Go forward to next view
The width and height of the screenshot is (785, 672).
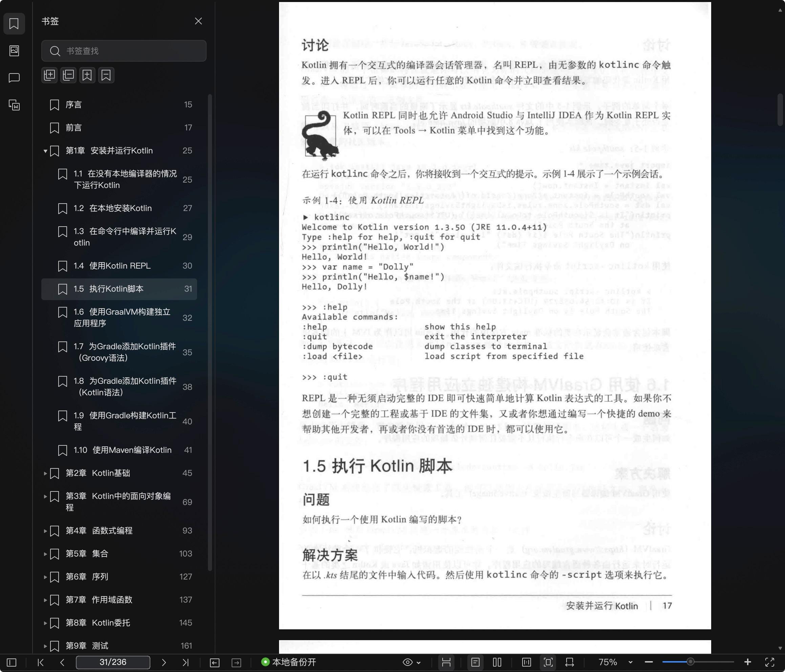click(x=236, y=662)
